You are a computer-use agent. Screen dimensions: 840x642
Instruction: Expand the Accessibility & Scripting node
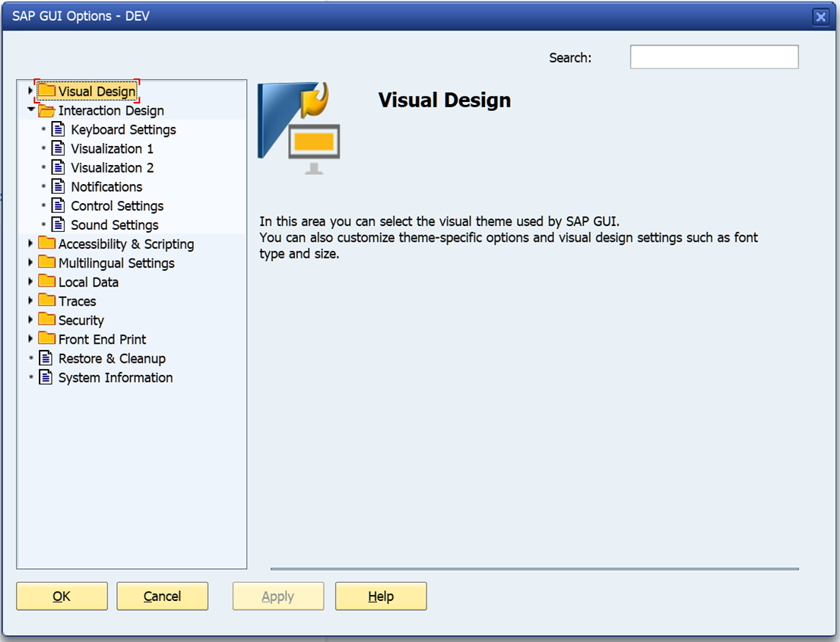pyautogui.click(x=30, y=243)
